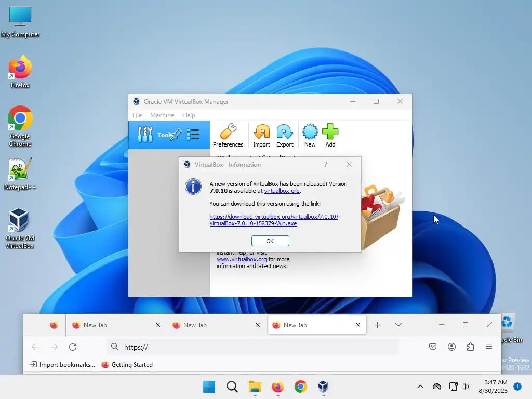Click the VirtualBox Manager title bar logo
532x399 pixels.
(x=137, y=101)
